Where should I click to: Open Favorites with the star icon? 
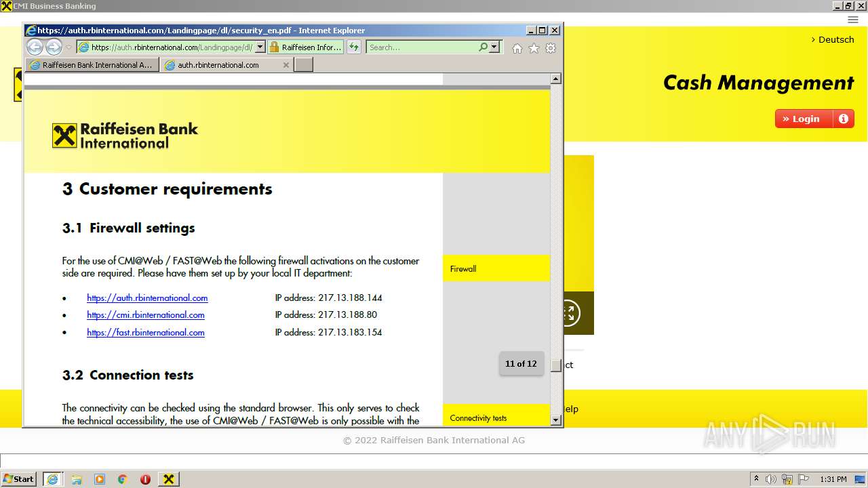(x=534, y=48)
